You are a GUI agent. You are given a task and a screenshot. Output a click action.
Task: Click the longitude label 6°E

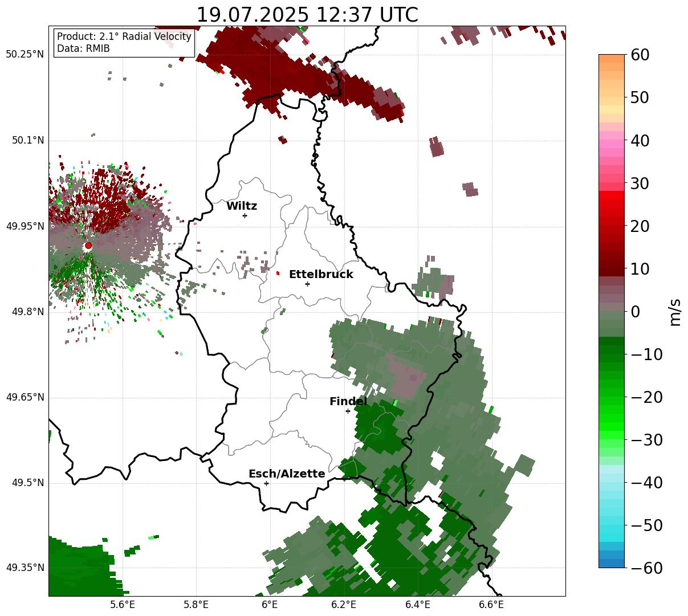click(270, 605)
